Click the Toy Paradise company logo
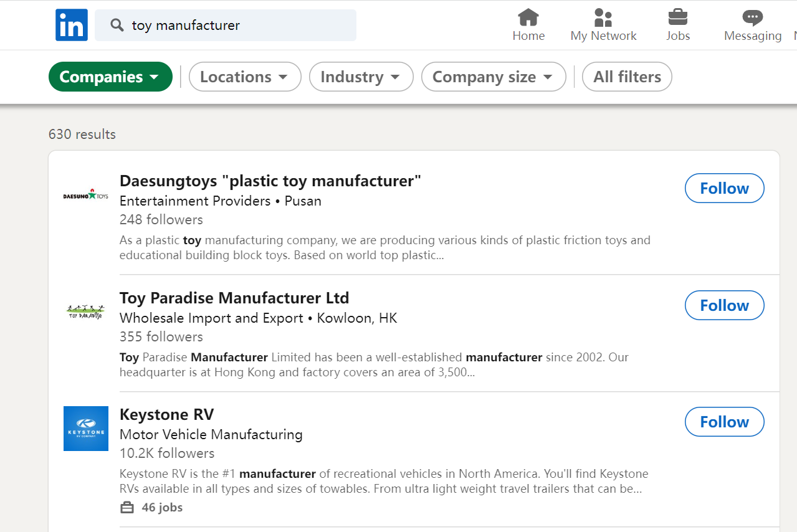The width and height of the screenshot is (797, 532). click(86, 311)
